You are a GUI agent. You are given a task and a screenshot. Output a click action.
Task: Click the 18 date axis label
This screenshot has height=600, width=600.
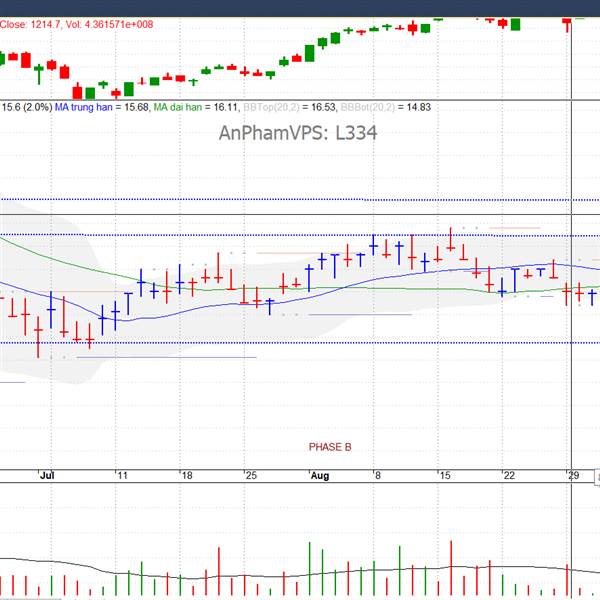(187, 476)
